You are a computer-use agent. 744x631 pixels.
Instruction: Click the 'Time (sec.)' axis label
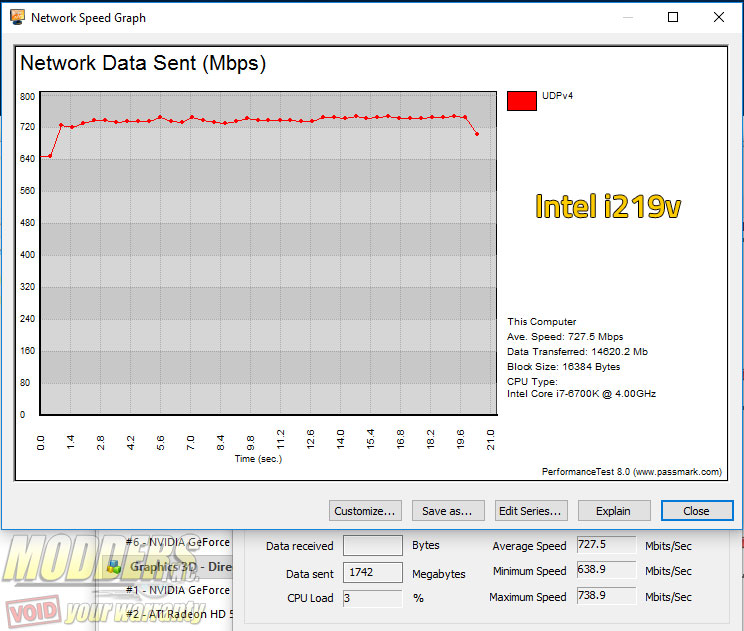pos(259,459)
